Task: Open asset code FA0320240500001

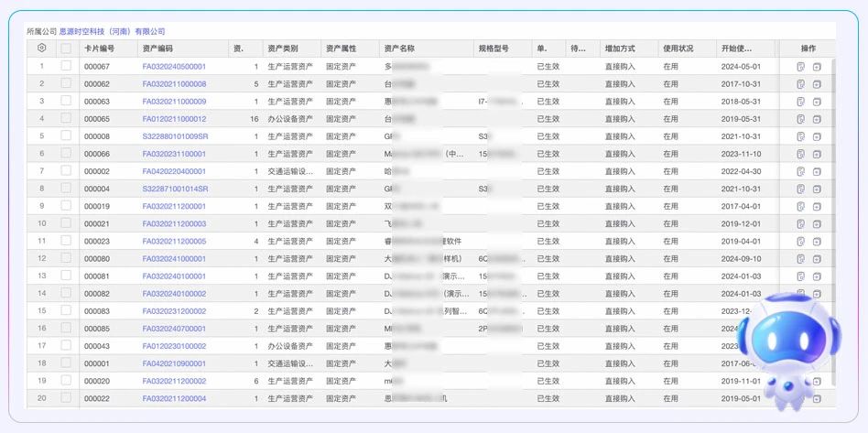Action: point(174,67)
